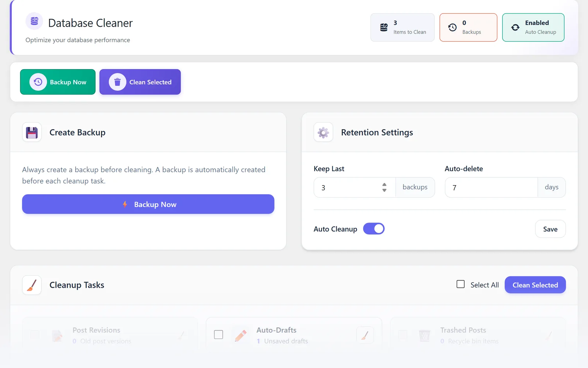Click the document icon for Post Revisions
Viewport: 588px width, 368px height.
[x=57, y=335]
